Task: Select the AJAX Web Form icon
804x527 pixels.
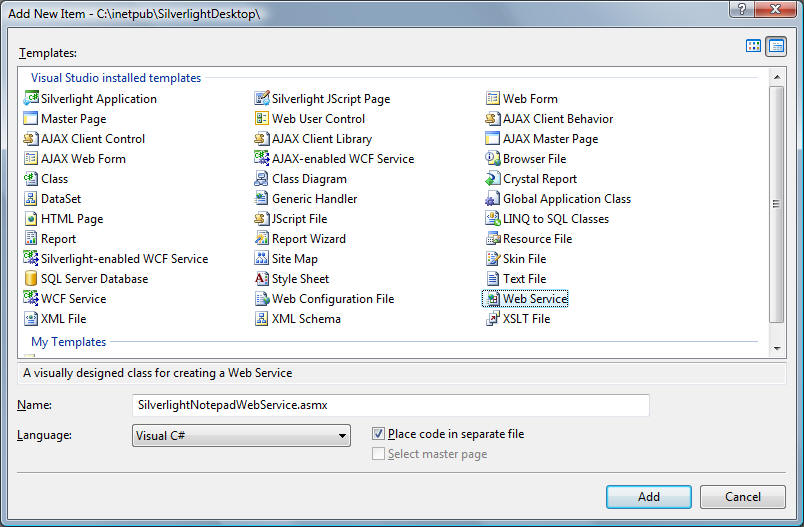Action: pos(31,158)
